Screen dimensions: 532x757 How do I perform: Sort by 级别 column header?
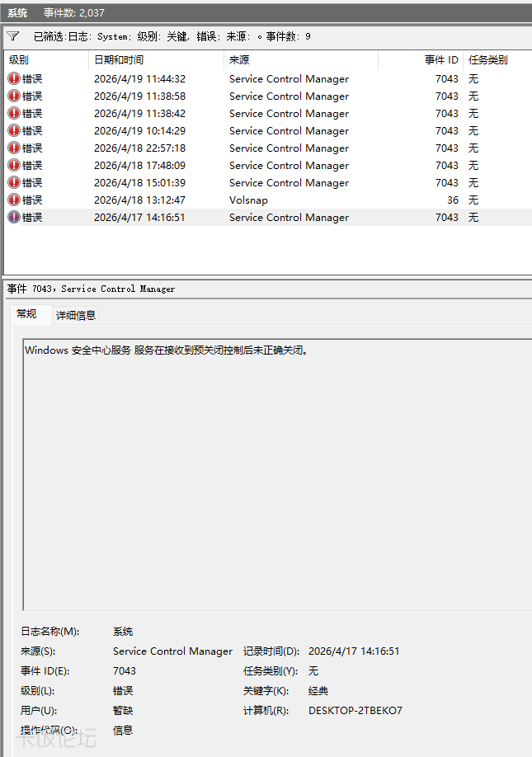tap(46, 60)
